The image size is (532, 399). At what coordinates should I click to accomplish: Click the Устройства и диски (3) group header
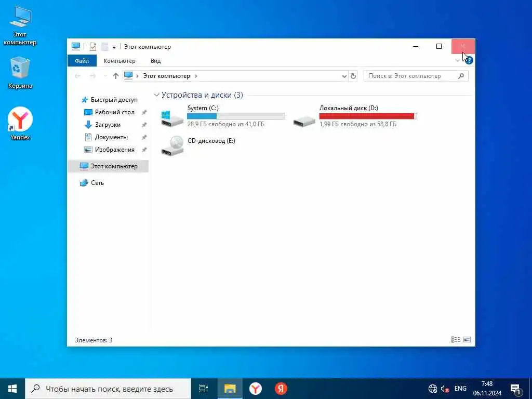[x=202, y=95]
